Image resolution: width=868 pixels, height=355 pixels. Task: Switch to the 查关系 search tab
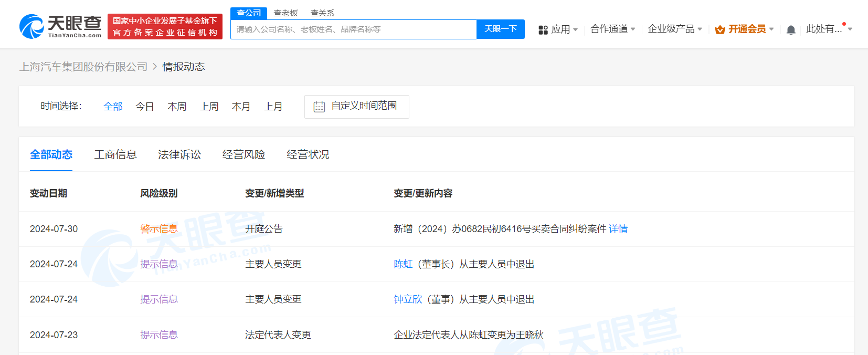coord(322,13)
